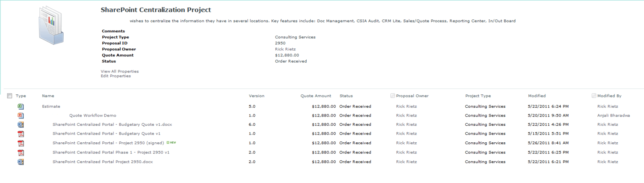Open the Estimate document
Image resolution: width=644 pixels, height=183 pixels.
tap(51, 106)
